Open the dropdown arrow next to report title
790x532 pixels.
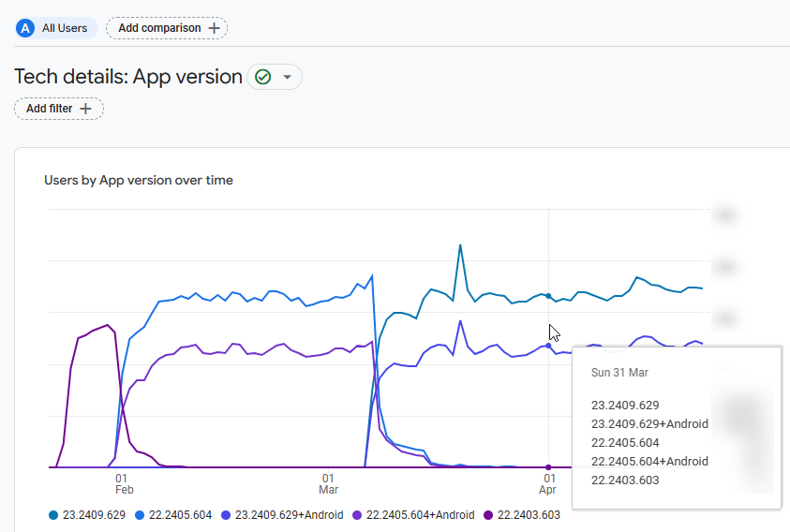tap(287, 77)
